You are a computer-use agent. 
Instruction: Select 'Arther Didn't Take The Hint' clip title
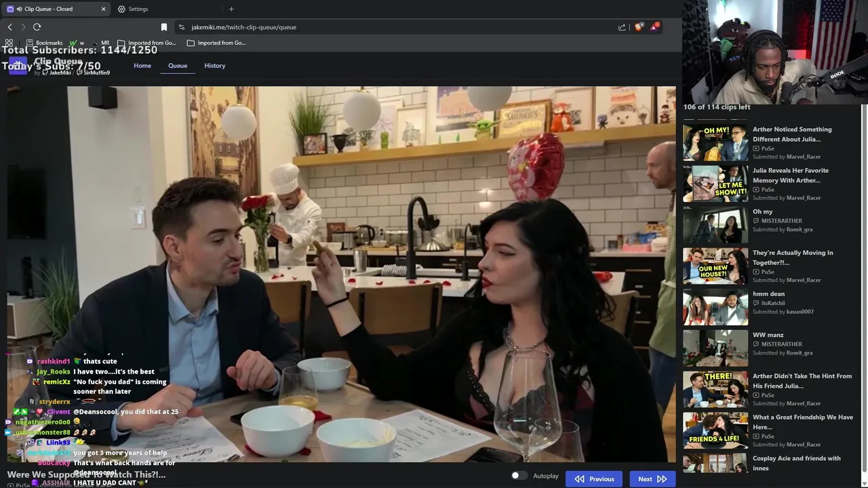802,381
